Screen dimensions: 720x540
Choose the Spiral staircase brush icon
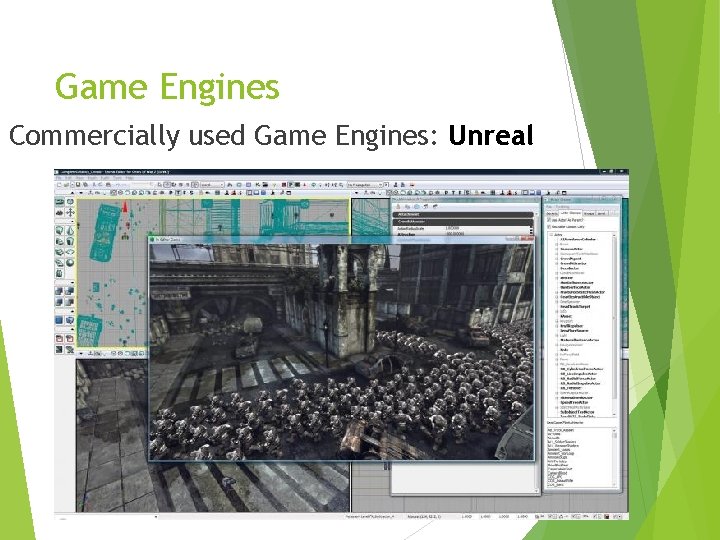(x=60, y=263)
